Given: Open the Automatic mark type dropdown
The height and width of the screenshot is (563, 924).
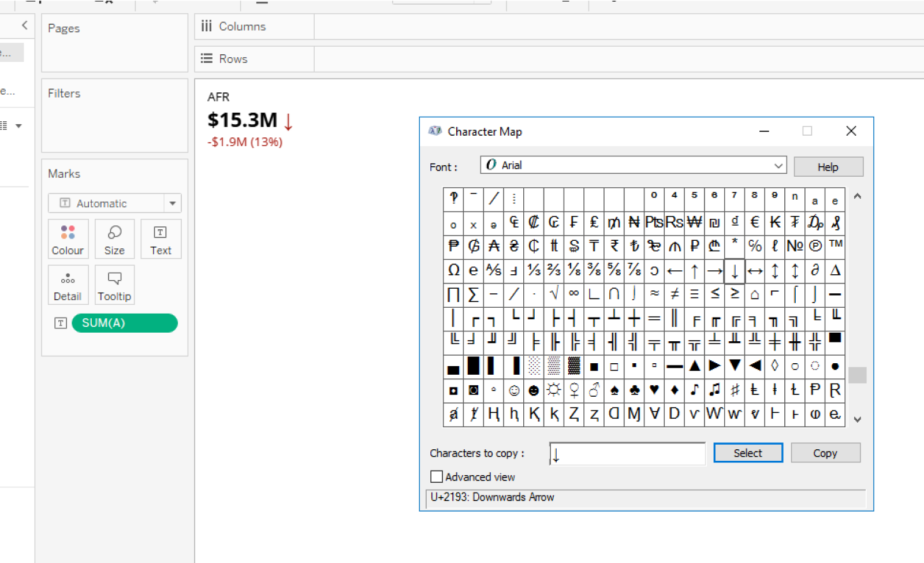Looking at the screenshot, I should [172, 203].
